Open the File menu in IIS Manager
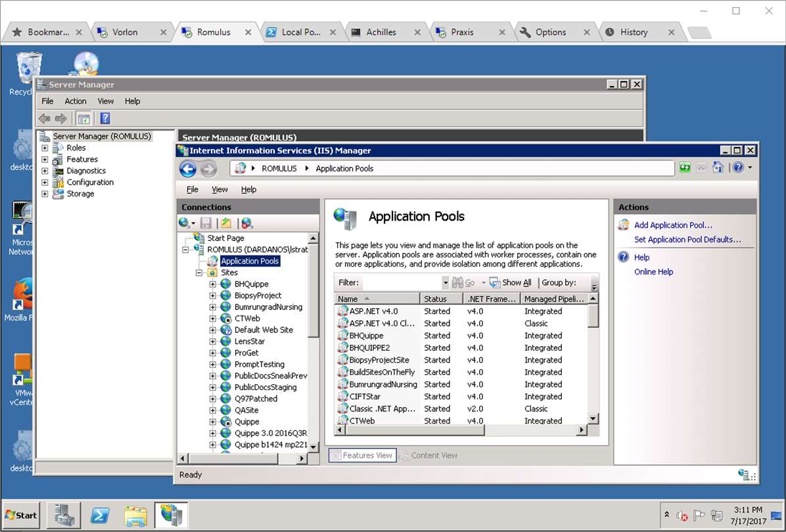This screenshot has width=786, height=532. (193, 189)
